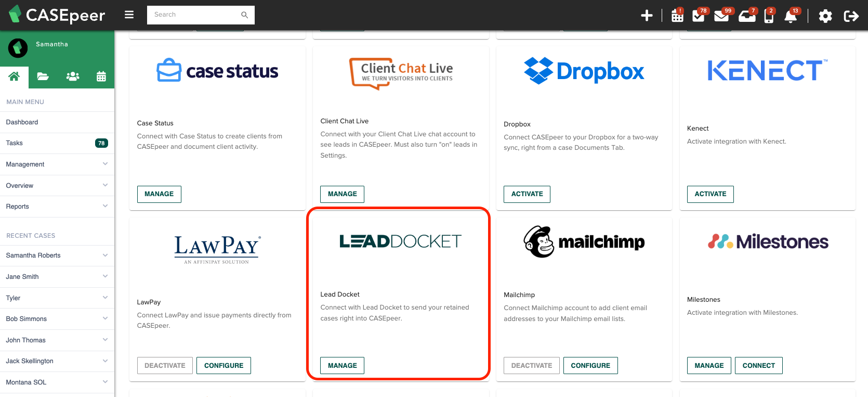Click Samantha's profile avatar
868x397 pixels.
(18, 48)
